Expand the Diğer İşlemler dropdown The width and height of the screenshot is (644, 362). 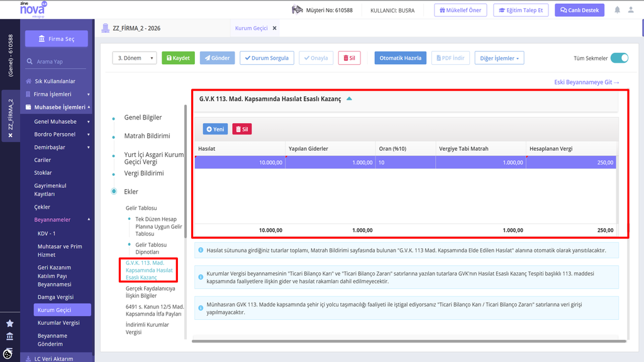[499, 58]
